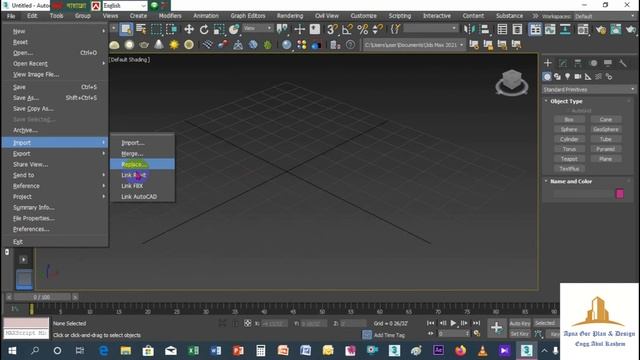640x360 pixels.
Task: Click the magenta object color swatch
Action: pyautogui.click(x=620, y=194)
